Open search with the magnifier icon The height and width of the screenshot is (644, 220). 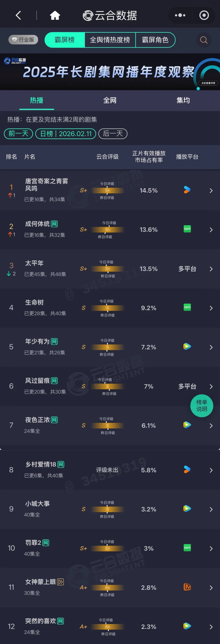coord(204,40)
